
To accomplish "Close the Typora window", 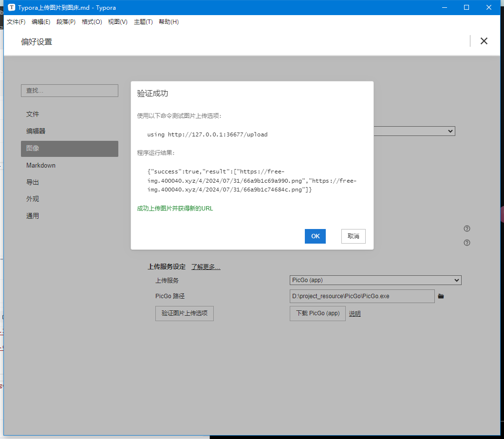I will pyautogui.click(x=489, y=7).
